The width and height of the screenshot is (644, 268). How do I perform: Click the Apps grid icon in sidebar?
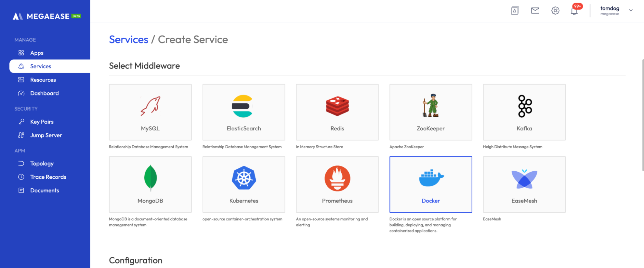click(x=21, y=53)
